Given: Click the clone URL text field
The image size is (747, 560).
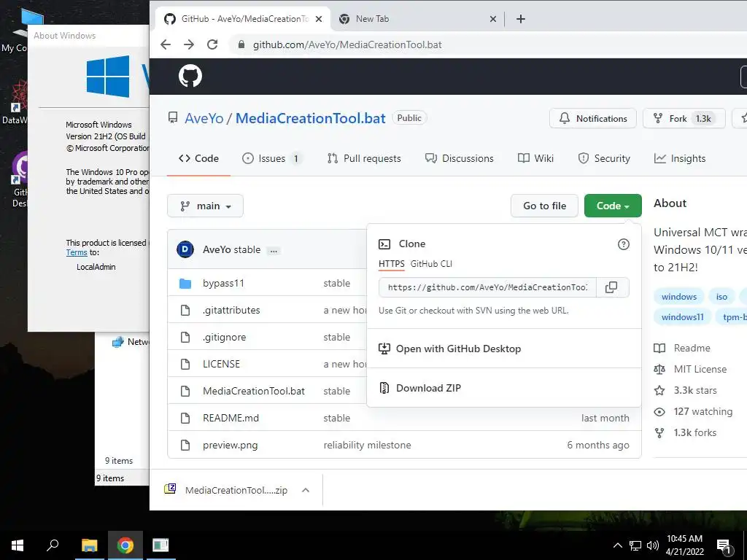Looking at the screenshot, I should [487, 287].
